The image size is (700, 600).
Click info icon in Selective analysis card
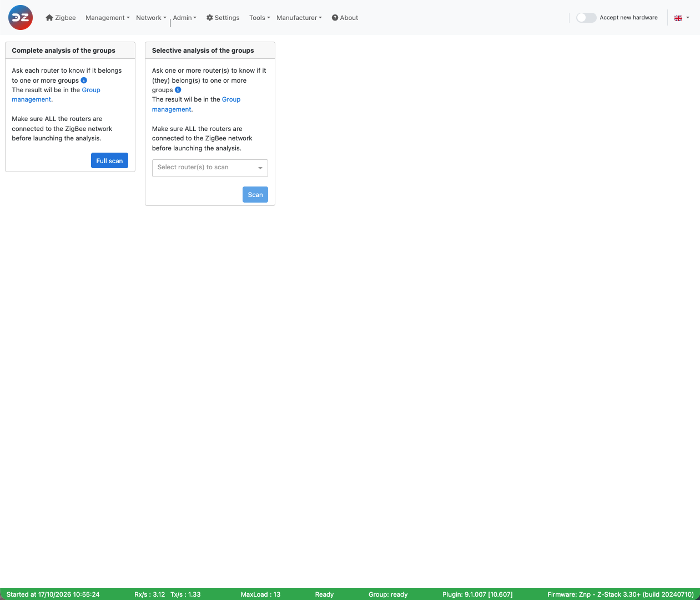click(x=178, y=89)
